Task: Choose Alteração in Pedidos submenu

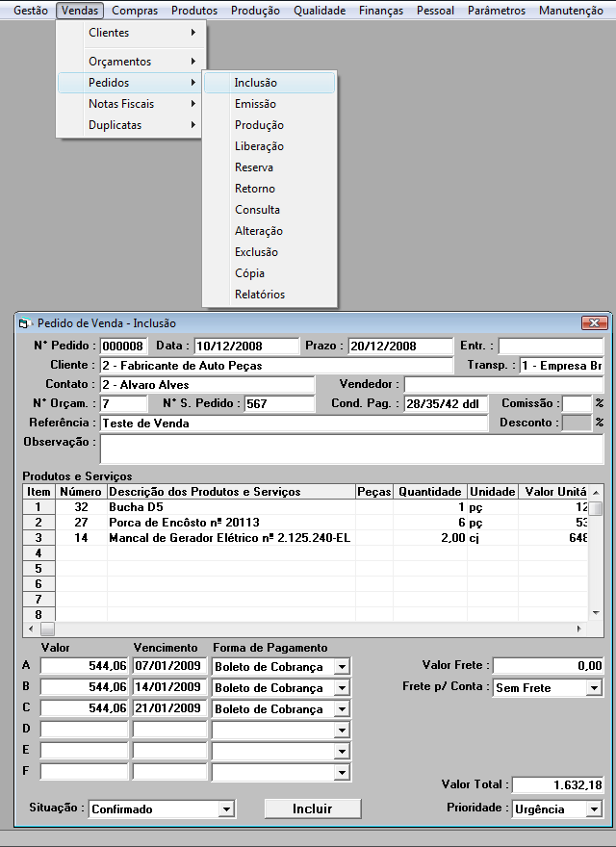Action: [x=269, y=231]
